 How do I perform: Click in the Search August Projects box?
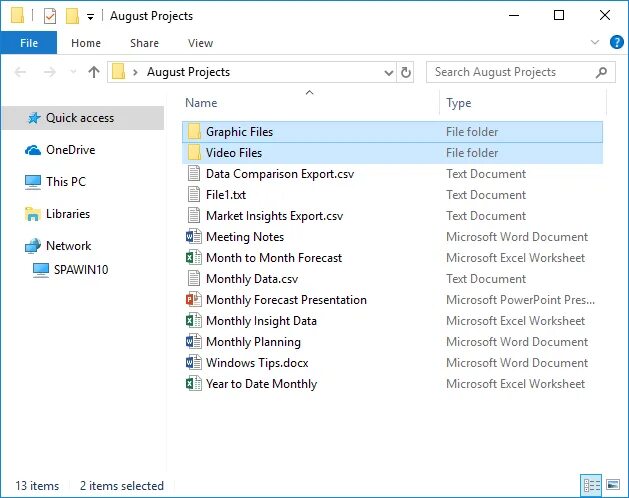pyautogui.click(x=510, y=72)
